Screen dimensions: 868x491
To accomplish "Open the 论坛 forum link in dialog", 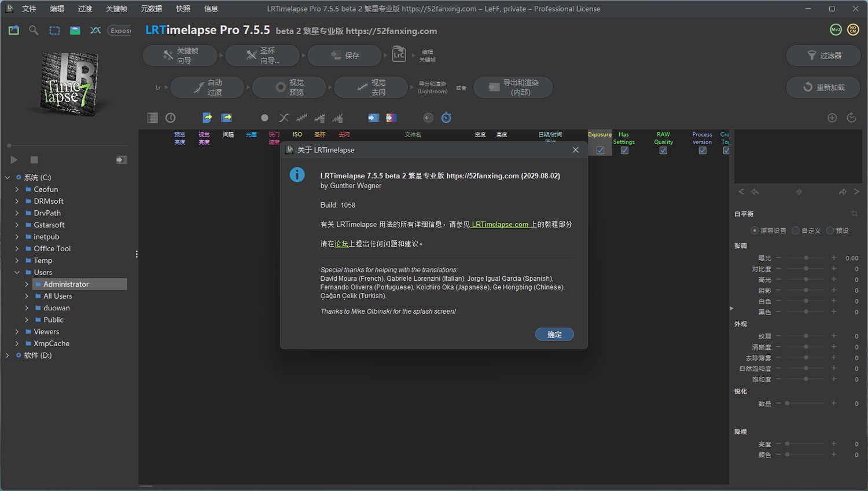I will click(x=341, y=244).
